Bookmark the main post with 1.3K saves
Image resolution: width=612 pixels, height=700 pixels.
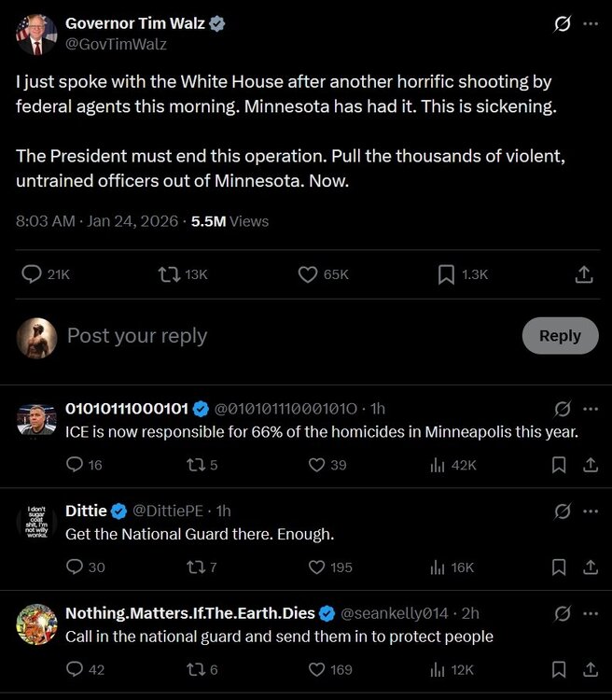[447, 274]
